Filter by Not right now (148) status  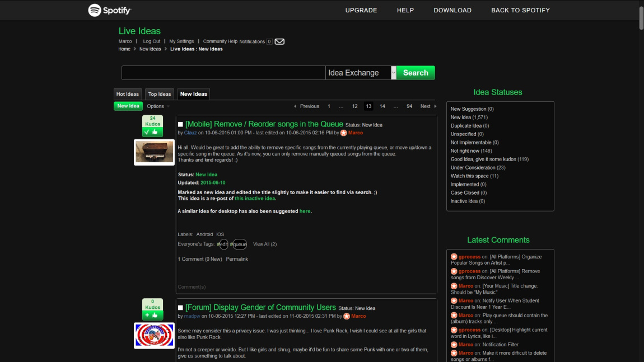[471, 151]
